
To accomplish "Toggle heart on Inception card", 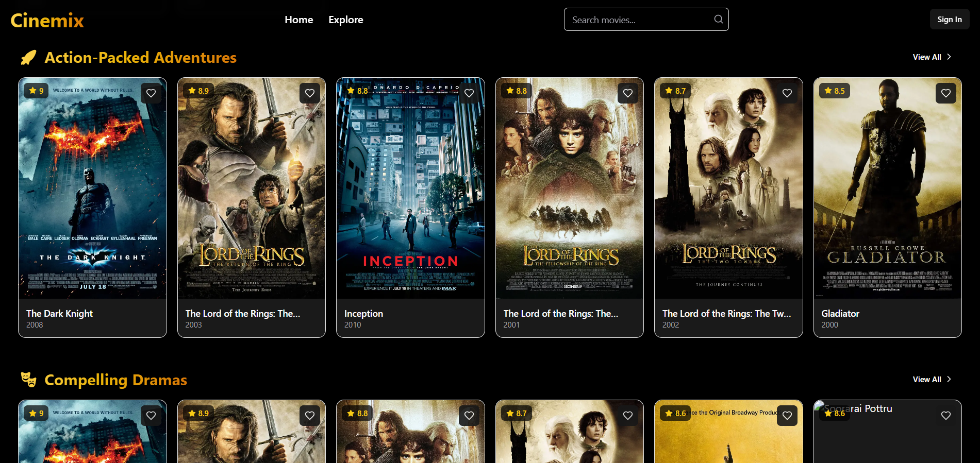I will pos(469,93).
